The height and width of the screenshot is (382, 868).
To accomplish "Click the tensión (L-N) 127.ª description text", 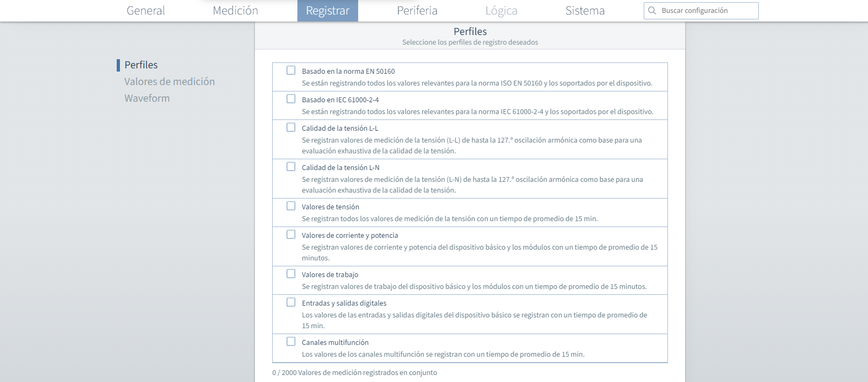I will pos(472,185).
